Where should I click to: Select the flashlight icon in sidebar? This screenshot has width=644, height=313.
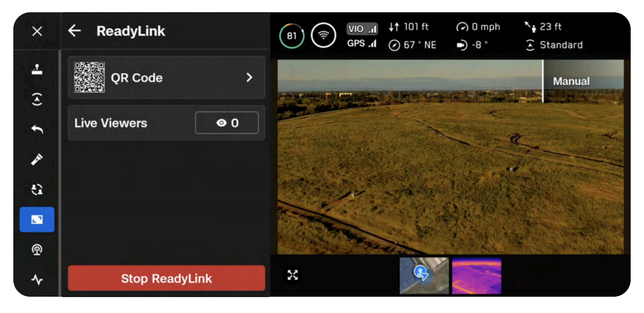[37, 159]
